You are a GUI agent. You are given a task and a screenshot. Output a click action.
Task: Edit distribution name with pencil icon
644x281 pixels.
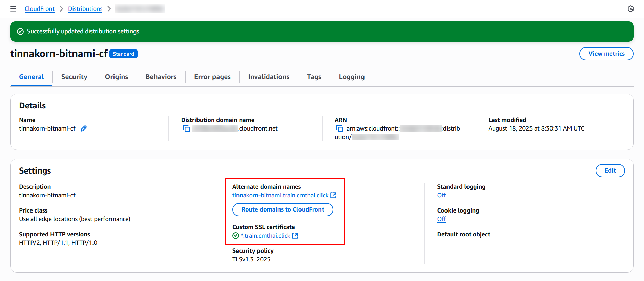84,128
